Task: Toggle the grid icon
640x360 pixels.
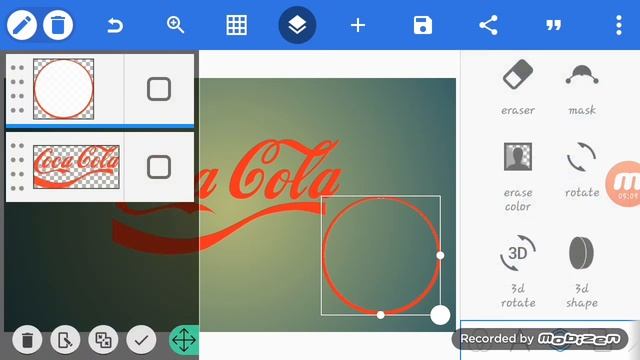Action: pyautogui.click(x=236, y=25)
